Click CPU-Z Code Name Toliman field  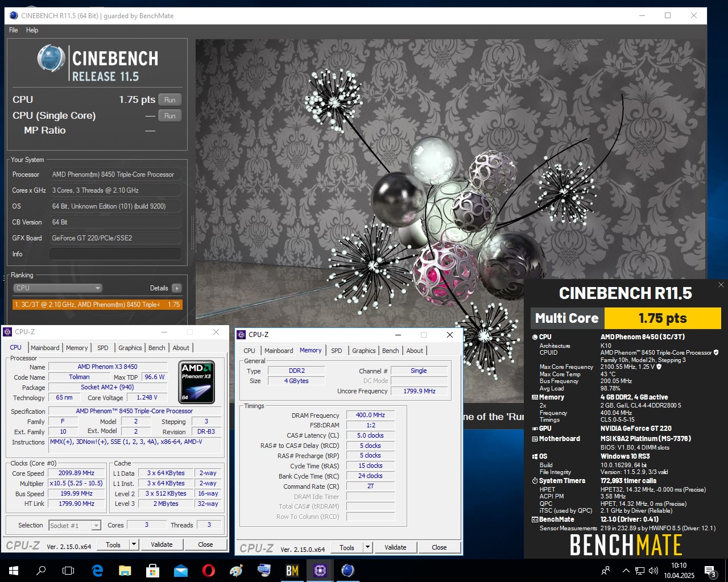tap(79, 377)
